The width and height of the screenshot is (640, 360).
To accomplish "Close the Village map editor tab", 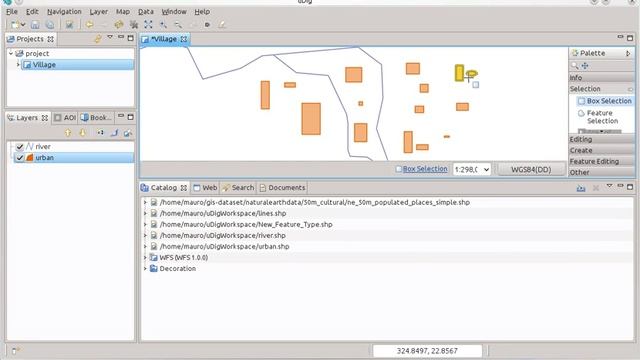I will [x=184, y=39].
